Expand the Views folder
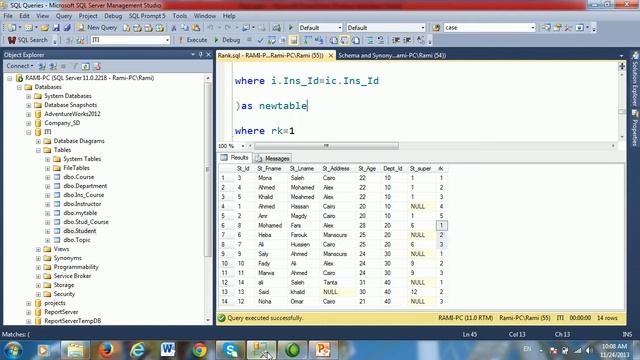 click(38, 249)
